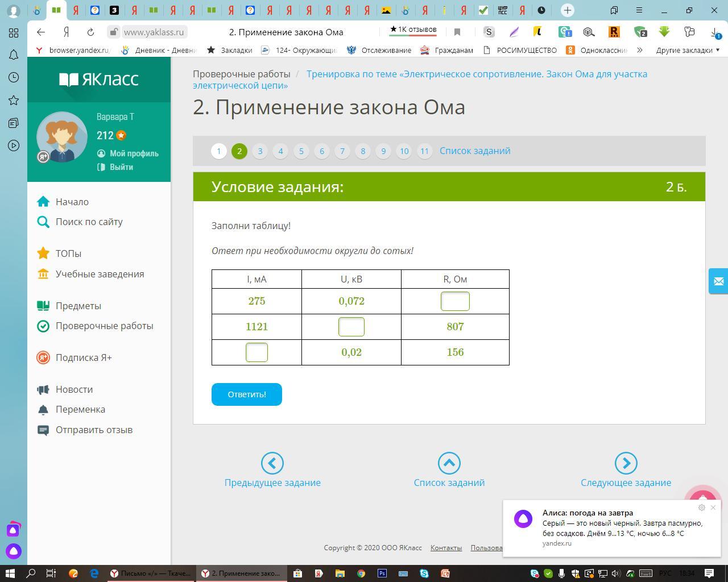Close the Алиса weather notification
The width and height of the screenshot is (728, 582).
(713, 508)
